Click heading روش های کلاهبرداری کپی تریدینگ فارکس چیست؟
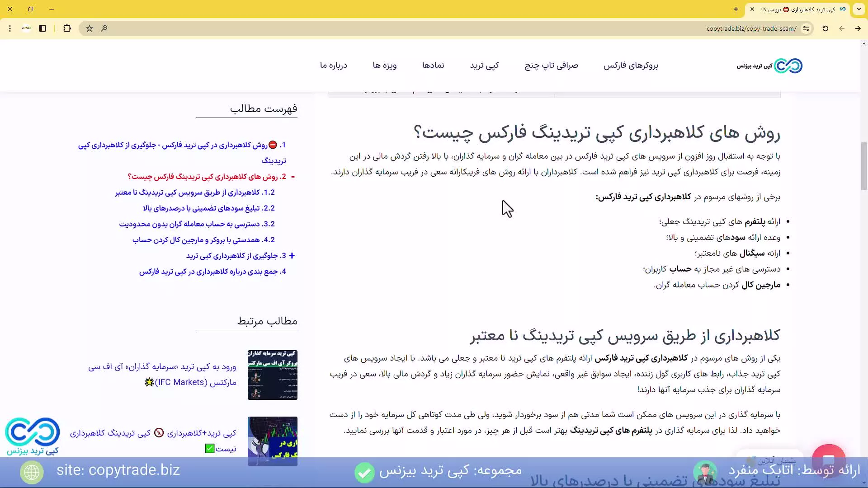Screen dimensions: 868x488 pyautogui.click(x=597, y=132)
